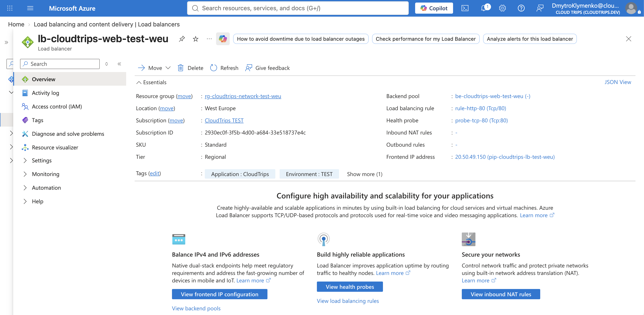Click the Delete trash icon
Viewport: 644px width, 315px height.
coord(180,68)
